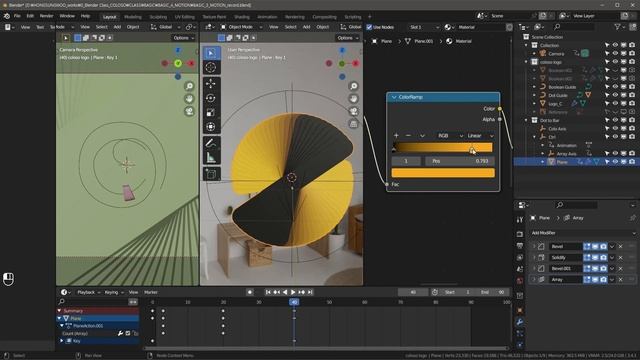Toggle render camera icon for Cols Axis
640x360 pixels.
632,129
